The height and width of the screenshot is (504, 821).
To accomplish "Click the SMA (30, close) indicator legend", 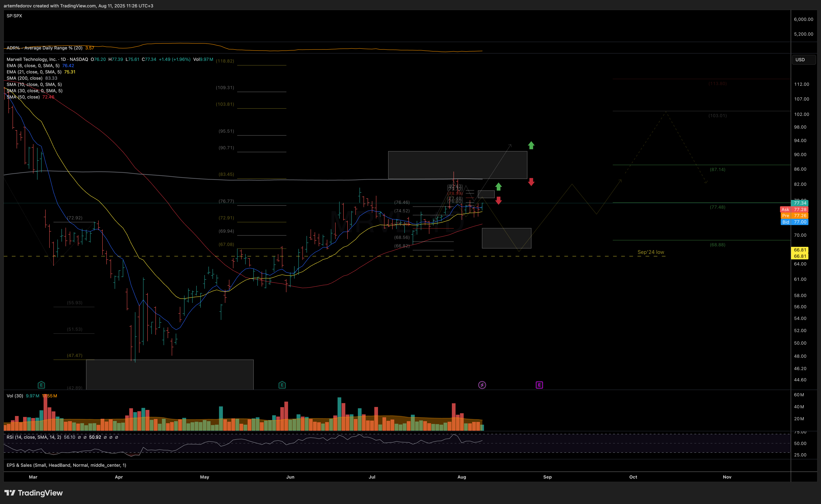I will [x=34, y=91].
